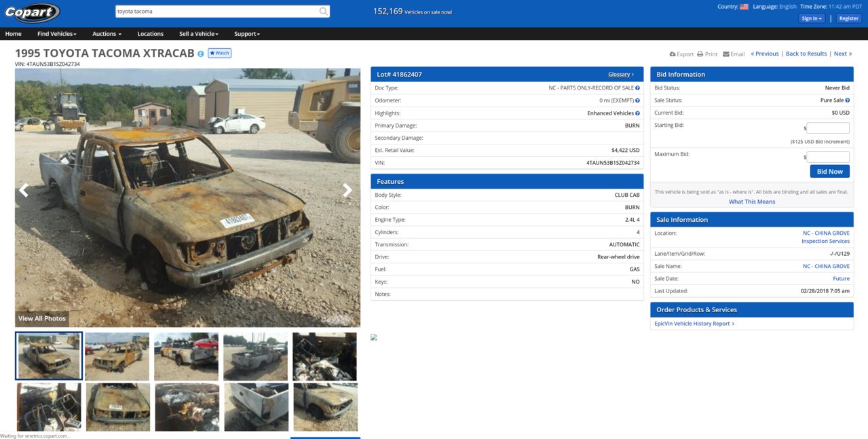Expand the Support menu
This screenshot has width=868, height=439.
pyautogui.click(x=247, y=34)
